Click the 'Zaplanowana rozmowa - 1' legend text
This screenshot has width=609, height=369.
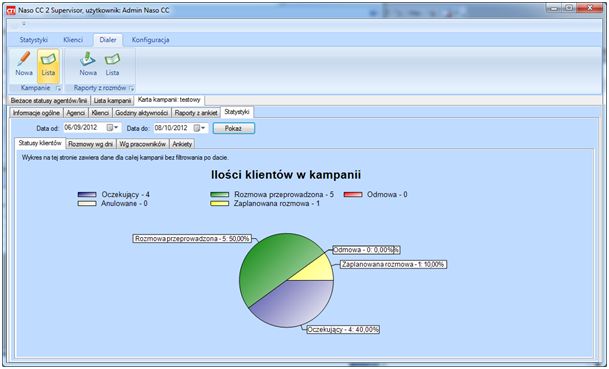point(277,204)
